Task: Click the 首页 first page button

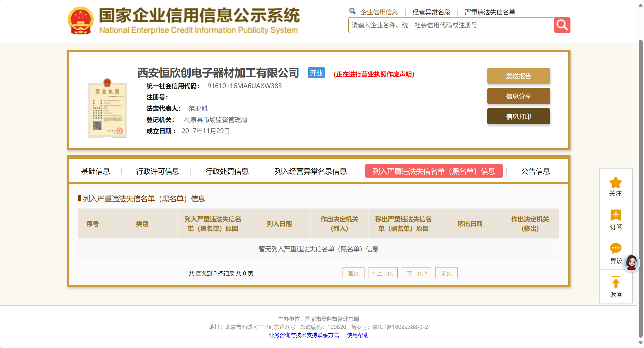Action: coord(353,273)
